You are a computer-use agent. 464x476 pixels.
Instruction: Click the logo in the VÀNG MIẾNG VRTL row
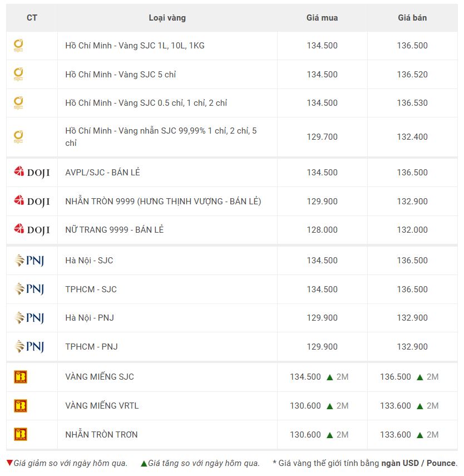pos(21,406)
